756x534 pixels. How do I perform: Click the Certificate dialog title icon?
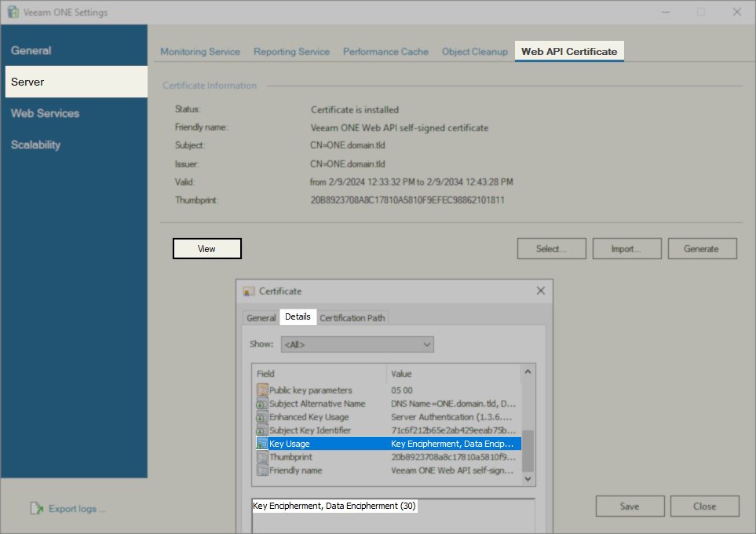(249, 291)
